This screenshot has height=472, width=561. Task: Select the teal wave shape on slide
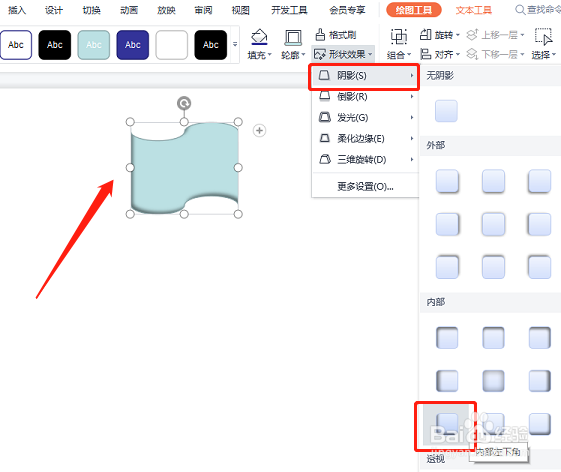tap(184, 168)
